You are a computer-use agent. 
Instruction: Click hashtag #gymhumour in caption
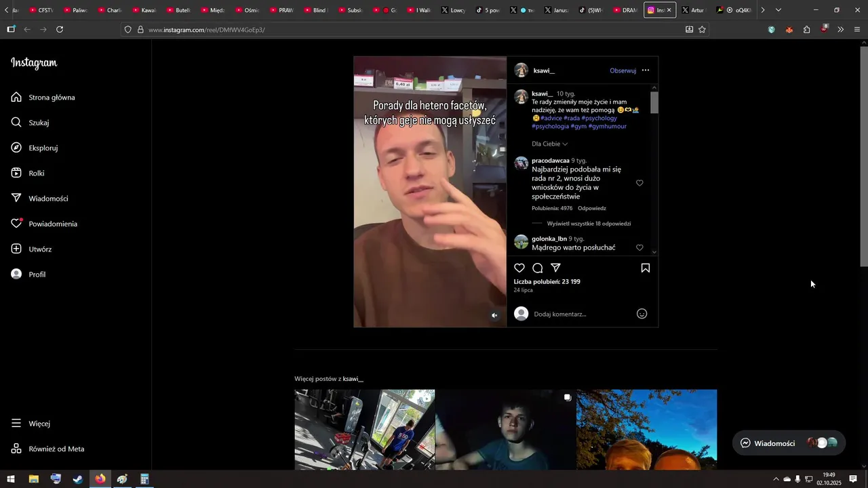click(608, 126)
